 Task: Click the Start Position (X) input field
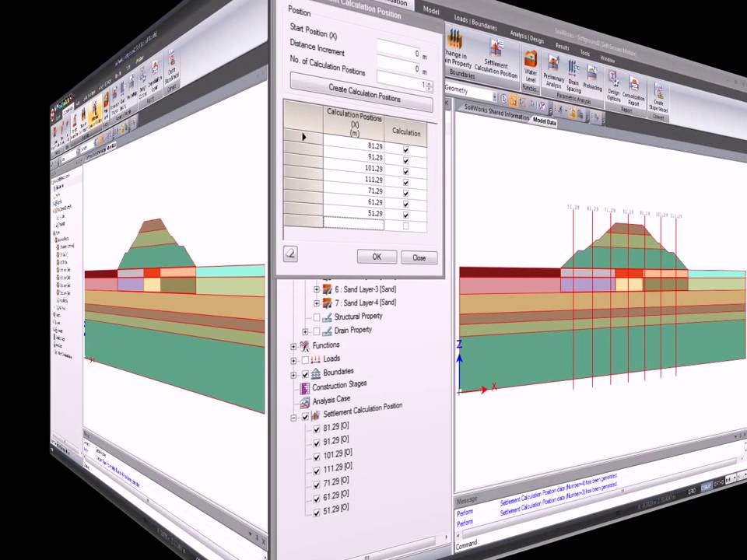398,51
